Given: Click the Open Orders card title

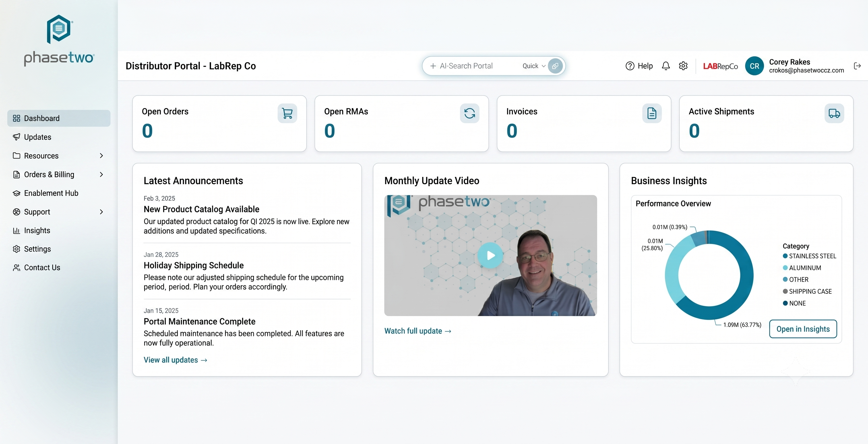Looking at the screenshot, I should click(165, 112).
